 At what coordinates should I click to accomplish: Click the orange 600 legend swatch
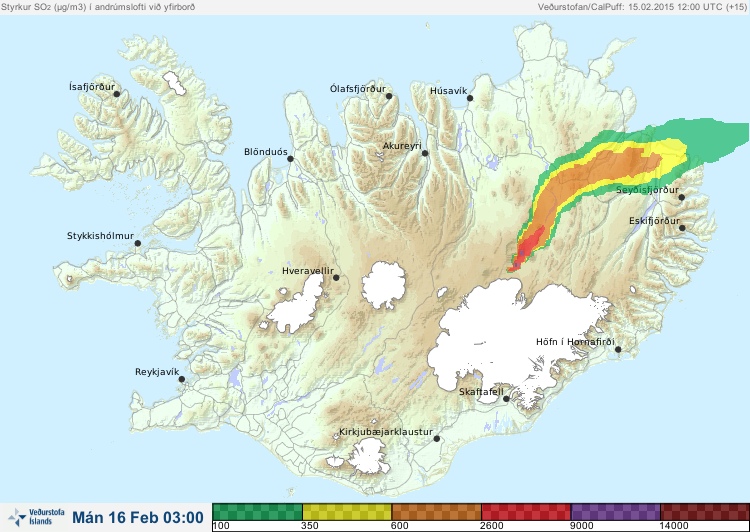click(x=436, y=512)
